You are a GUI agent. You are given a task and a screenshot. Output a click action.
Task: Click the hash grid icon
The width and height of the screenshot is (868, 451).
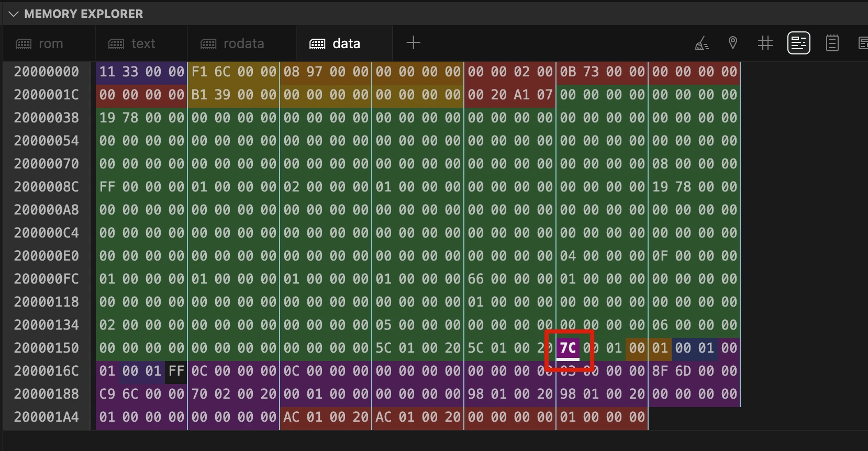click(765, 43)
